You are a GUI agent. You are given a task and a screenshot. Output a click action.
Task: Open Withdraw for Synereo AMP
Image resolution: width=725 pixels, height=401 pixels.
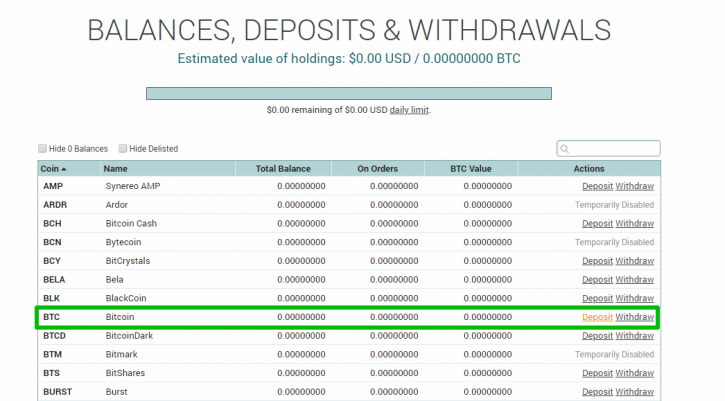634,186
